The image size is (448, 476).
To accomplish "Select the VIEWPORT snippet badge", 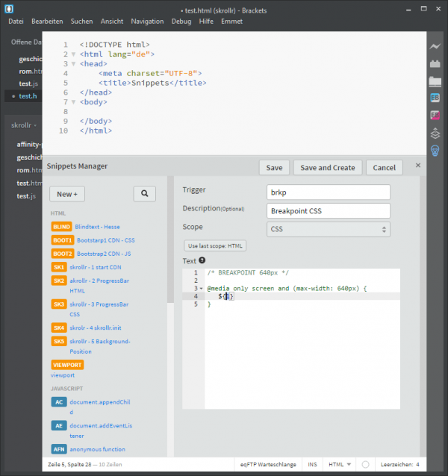I will (x=67, y=365).
